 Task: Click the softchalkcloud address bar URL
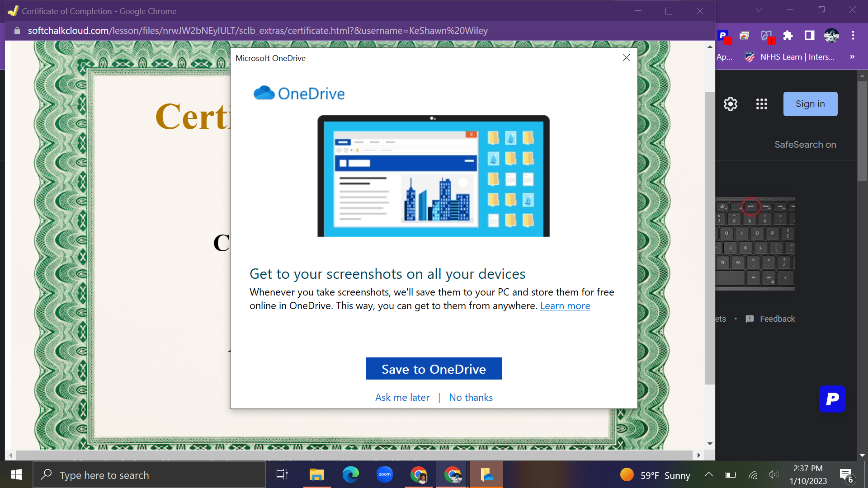[x=258, y=31]
